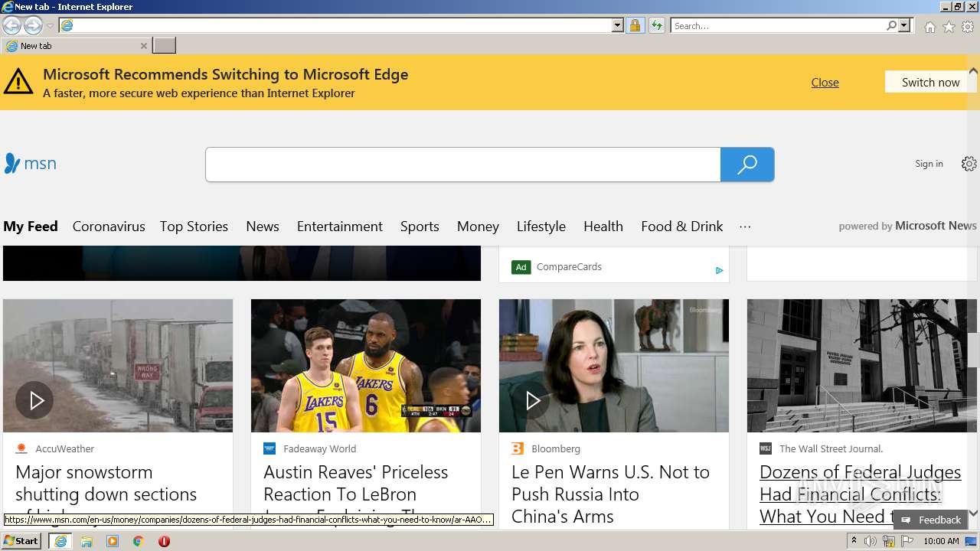Screen dimensions: 980x551
Task: Open Sports section
Action: tap(420, 227)
